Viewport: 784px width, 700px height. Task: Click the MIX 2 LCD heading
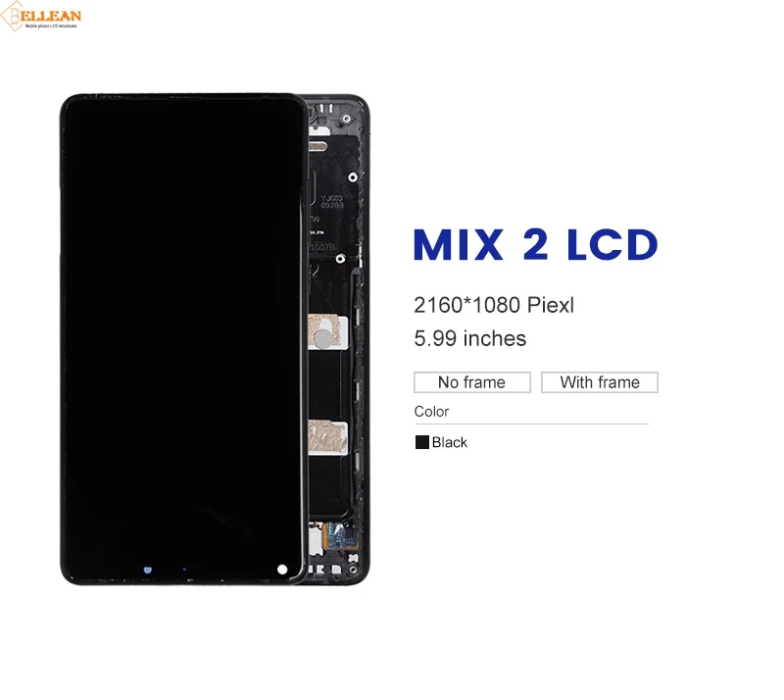[x=535, y=245]
